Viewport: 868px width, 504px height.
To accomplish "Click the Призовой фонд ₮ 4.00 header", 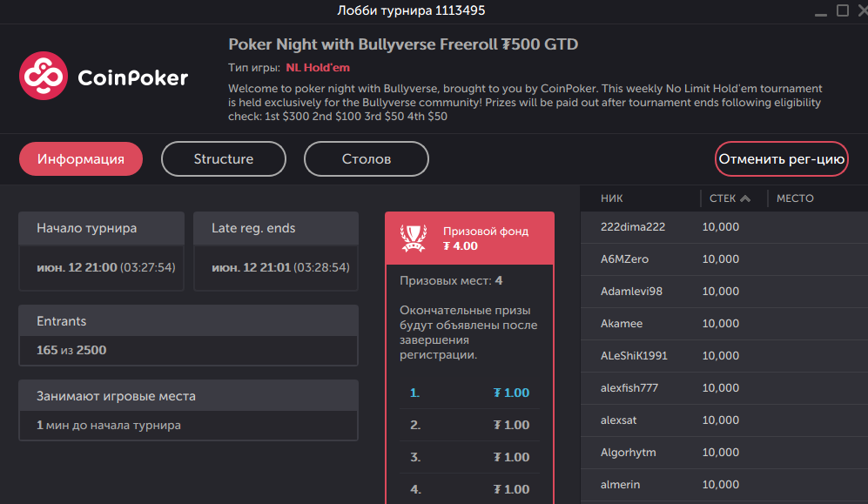I will click(x=469, y=239).
